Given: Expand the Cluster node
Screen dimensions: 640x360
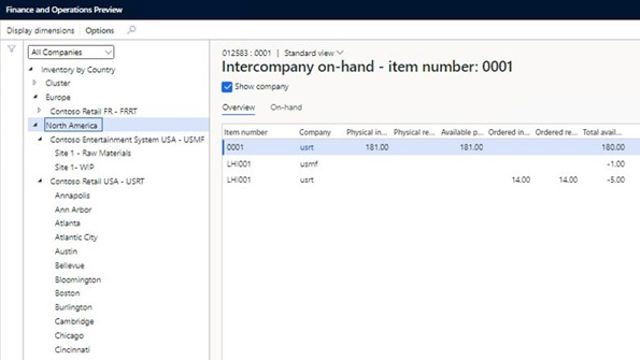Looking at the screenshot, I should pyautogui.click(x=35, y=83).
